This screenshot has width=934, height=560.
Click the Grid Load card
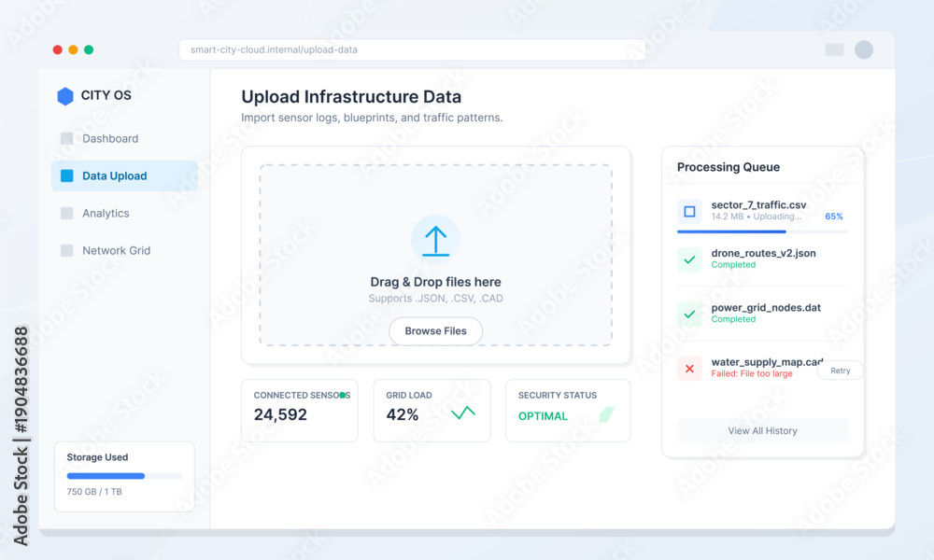pyautogui.click(x=432, y=411)
